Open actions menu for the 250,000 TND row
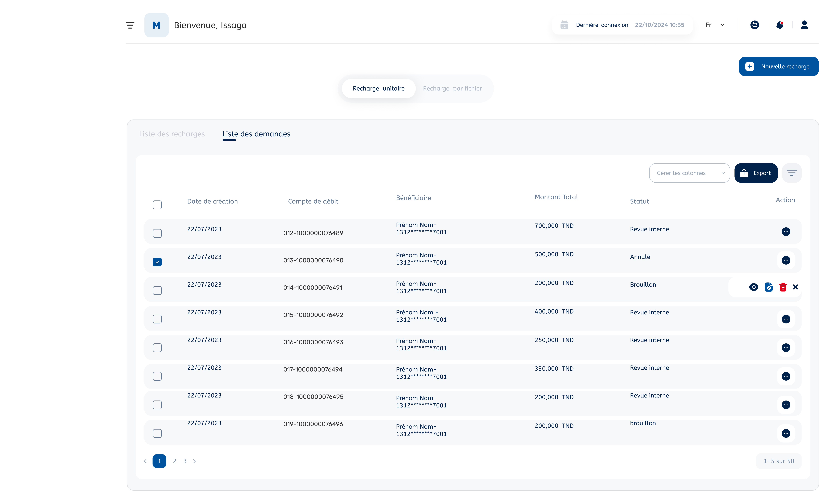The image size is (832, 504). [x=786, y=348]
